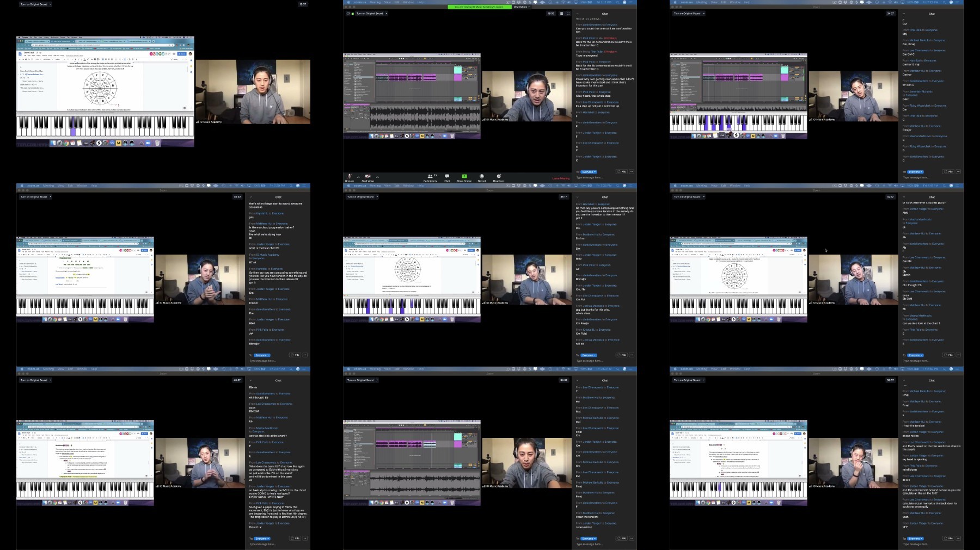Open the Participants list from the meeting toolbar
The width and height of the screenshot is (980, 550).
point(430,178)
